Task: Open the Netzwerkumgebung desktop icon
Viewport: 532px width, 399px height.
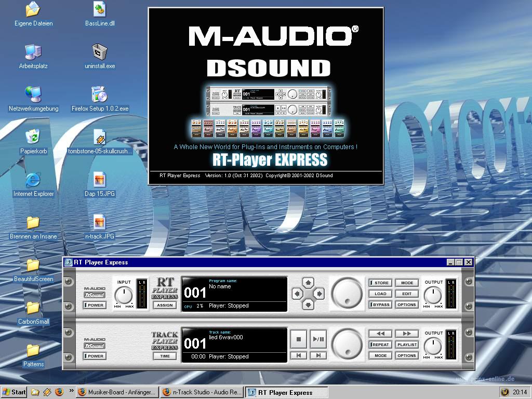Action: click(33, 99)
